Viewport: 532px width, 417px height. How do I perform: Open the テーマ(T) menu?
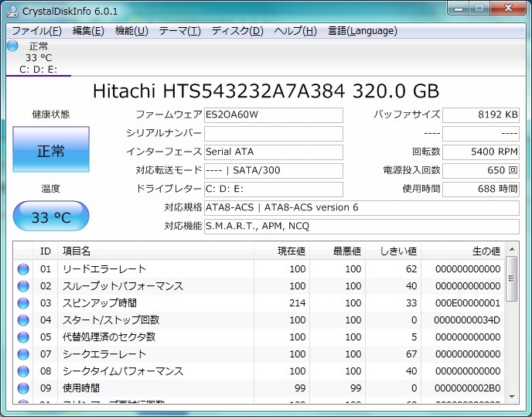[180, 31]
